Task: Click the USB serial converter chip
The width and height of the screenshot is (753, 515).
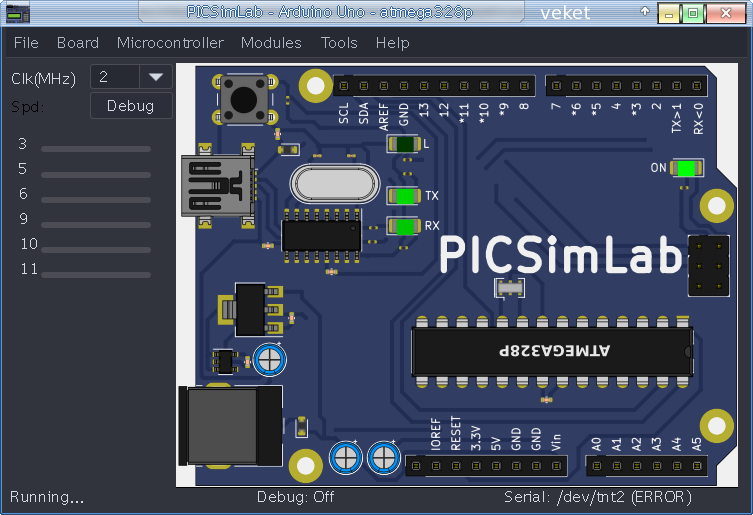Action: click(x=321, y=236)
